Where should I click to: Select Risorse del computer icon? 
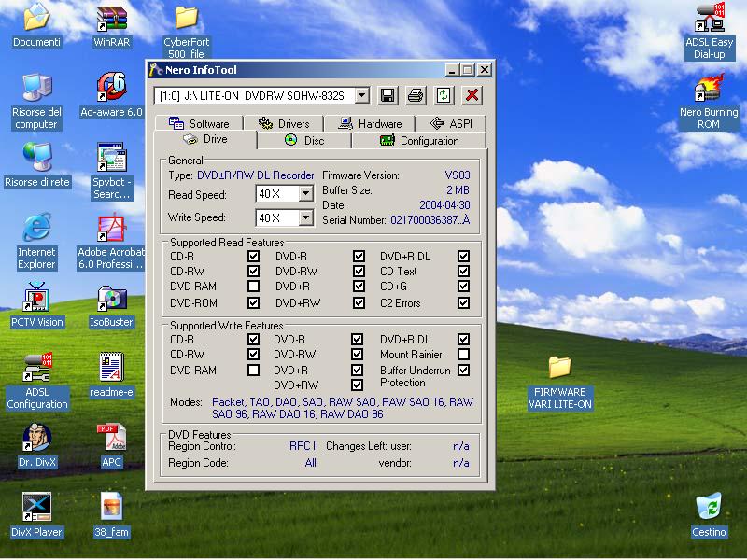point(36,102)
